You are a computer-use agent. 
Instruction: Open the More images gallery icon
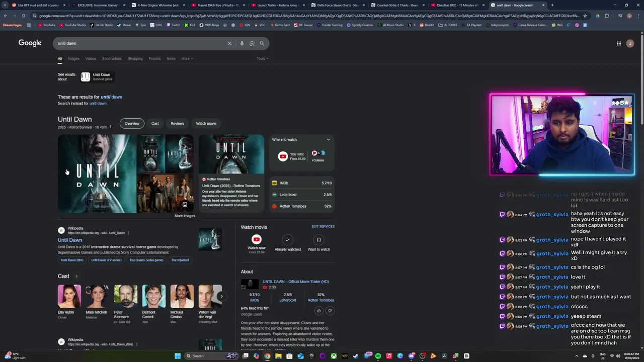click(185, 205)
